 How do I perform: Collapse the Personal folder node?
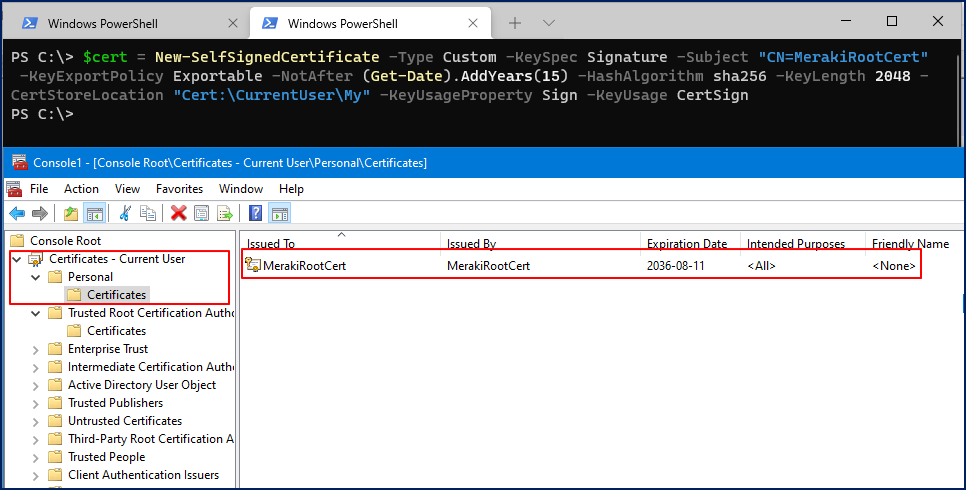[36, 277]
